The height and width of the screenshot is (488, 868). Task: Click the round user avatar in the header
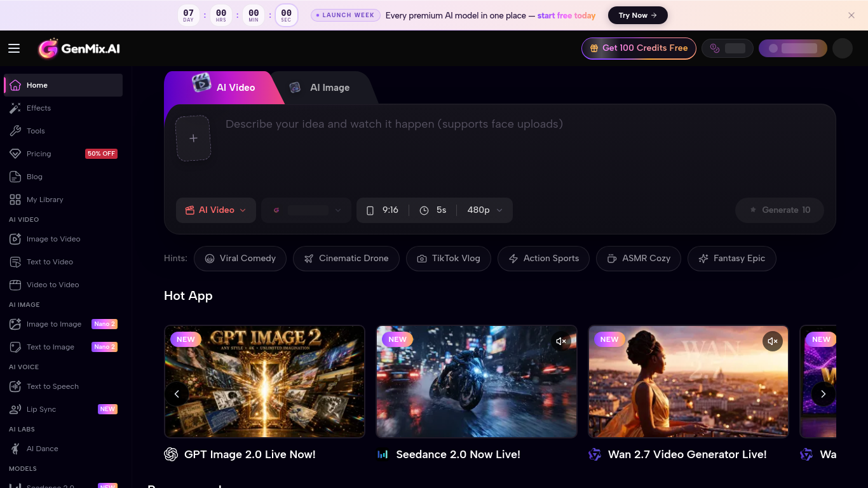pos(843,48)
